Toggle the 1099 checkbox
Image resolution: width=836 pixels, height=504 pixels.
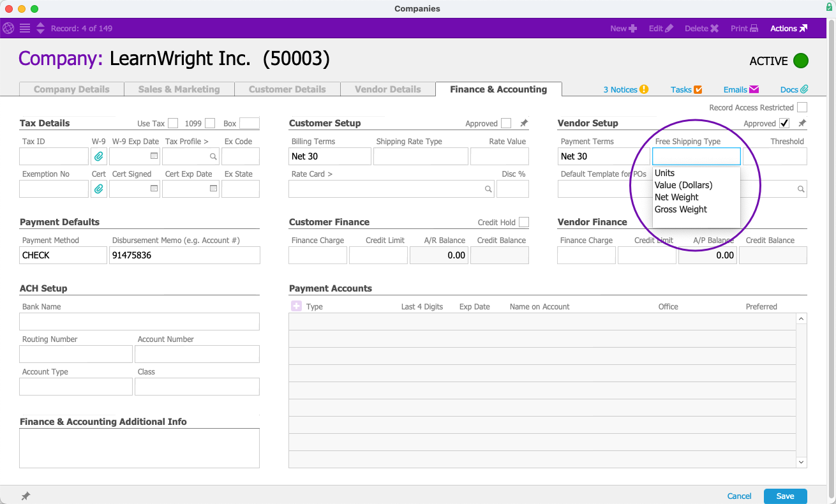pyautogui.click(x=210, y=123)
